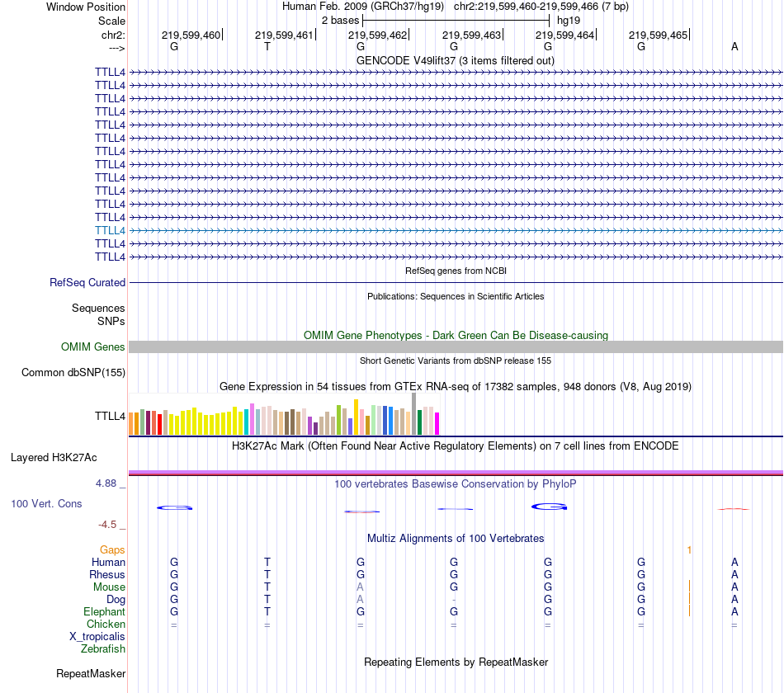Select the chr2: ruler label

click(113, 35)
